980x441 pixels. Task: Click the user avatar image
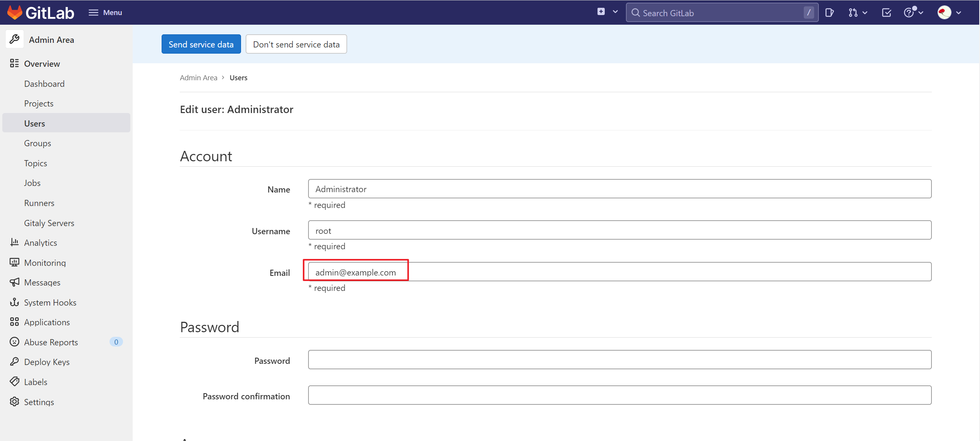tap(944, 12)
